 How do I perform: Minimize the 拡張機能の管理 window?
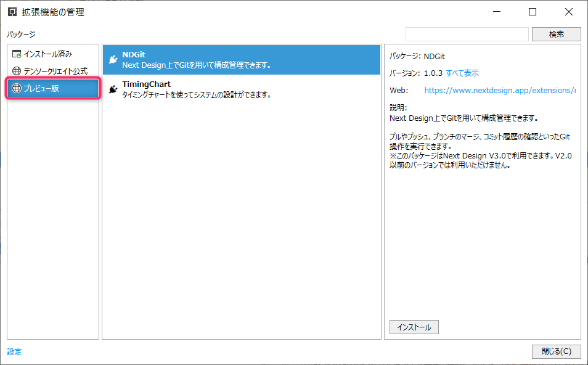(497, 12)
